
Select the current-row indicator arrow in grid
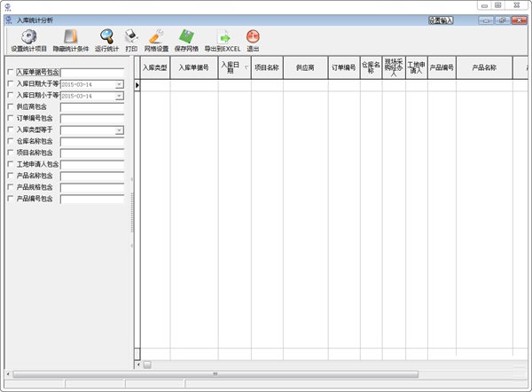click(x=137, y=85)
